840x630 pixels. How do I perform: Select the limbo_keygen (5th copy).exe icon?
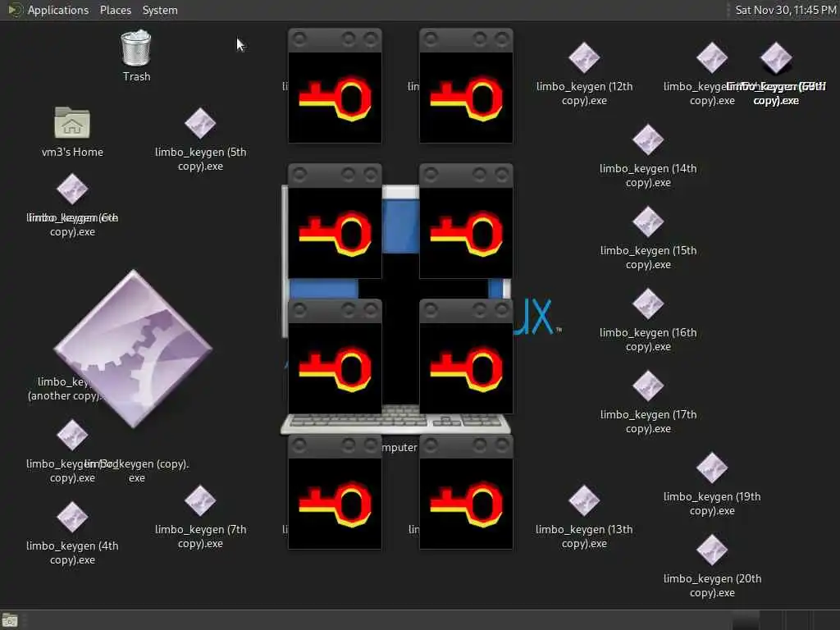pos(200,123)
